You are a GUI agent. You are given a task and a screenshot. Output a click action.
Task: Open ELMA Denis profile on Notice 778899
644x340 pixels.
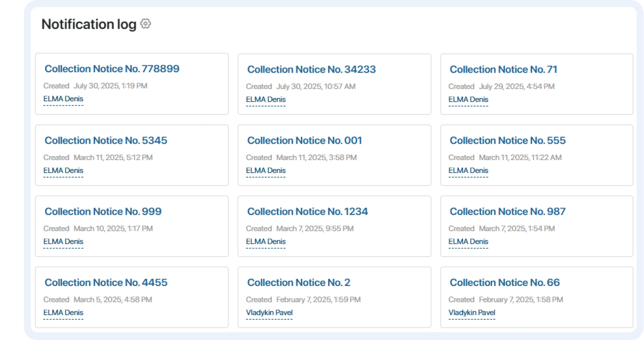[x=63, y=99]
